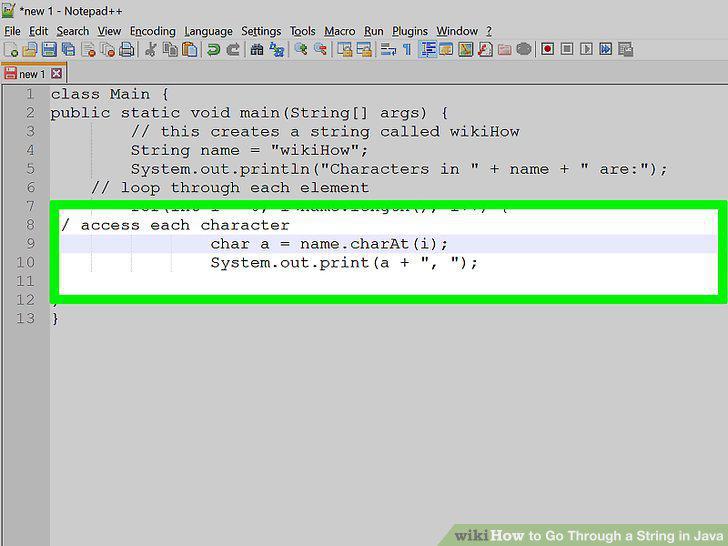Click the Close document toolbar icon
The height and width of the screenshot is (546, 728).
point(88,49)
